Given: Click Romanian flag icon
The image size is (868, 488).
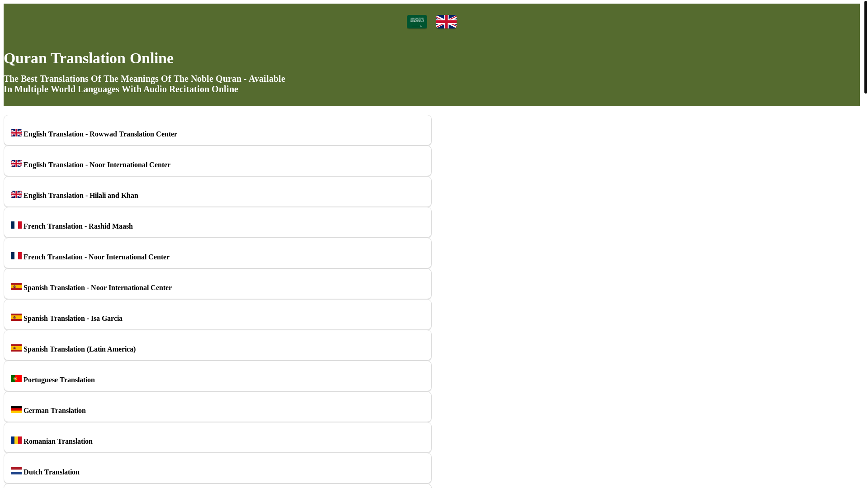Looking at the screenshot, I should pos(16,440).
